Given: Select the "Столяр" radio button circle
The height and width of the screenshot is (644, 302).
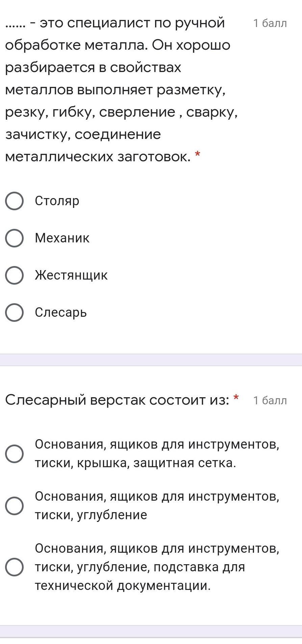Looking at the screenshot, I should pyautogui.click(x=14, y=201).
